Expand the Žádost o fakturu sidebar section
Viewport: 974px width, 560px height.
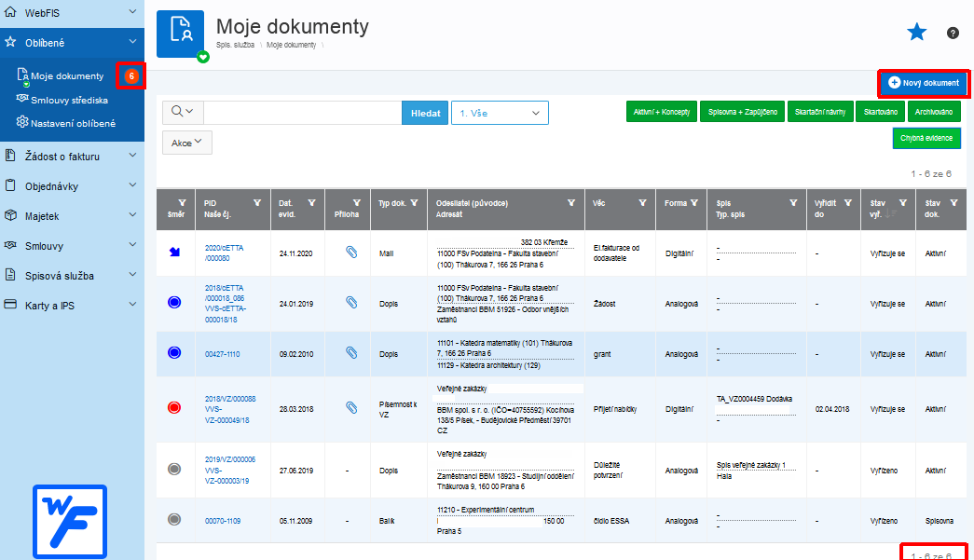click(72, 157)
